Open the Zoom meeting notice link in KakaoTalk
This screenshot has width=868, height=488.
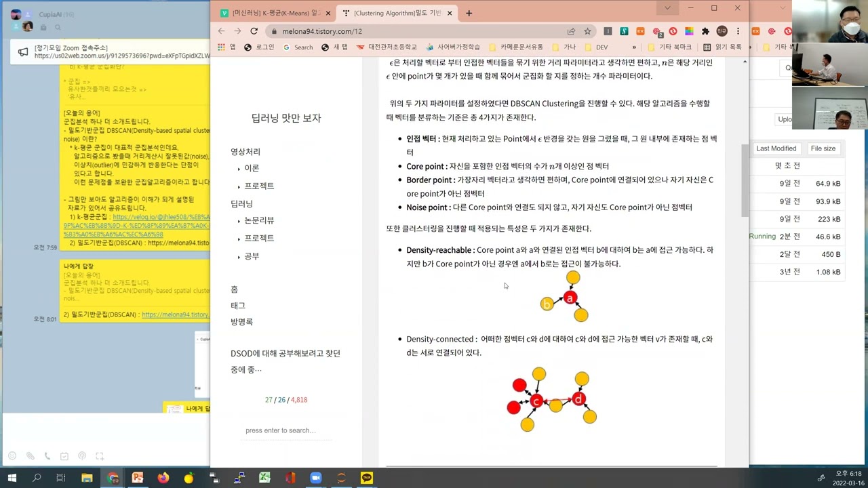[x=122, y=56]
